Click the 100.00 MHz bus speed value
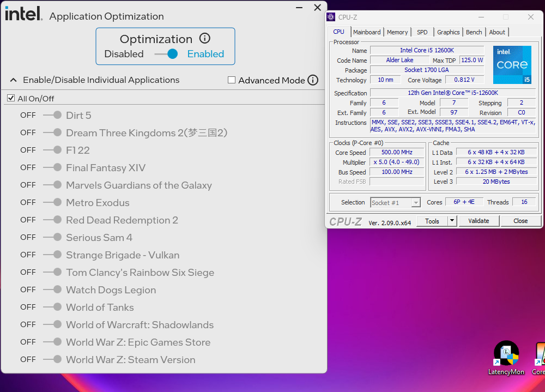The height and width of the screenshot is (392, 545). point(397,172)
